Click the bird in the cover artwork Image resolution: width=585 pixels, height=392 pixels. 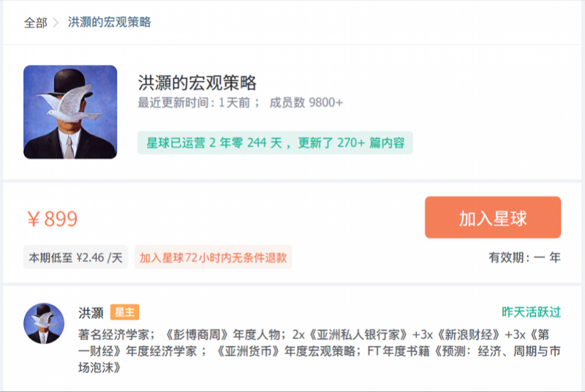[x=69, y=104]
